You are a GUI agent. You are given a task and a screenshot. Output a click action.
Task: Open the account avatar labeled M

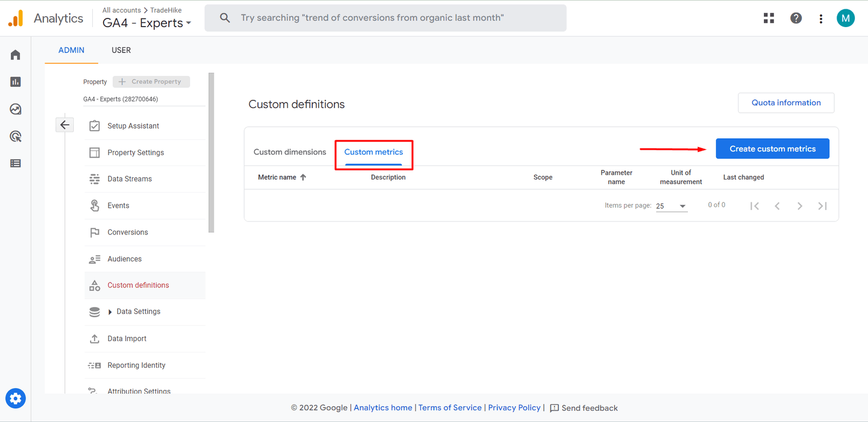coord(845,18)
